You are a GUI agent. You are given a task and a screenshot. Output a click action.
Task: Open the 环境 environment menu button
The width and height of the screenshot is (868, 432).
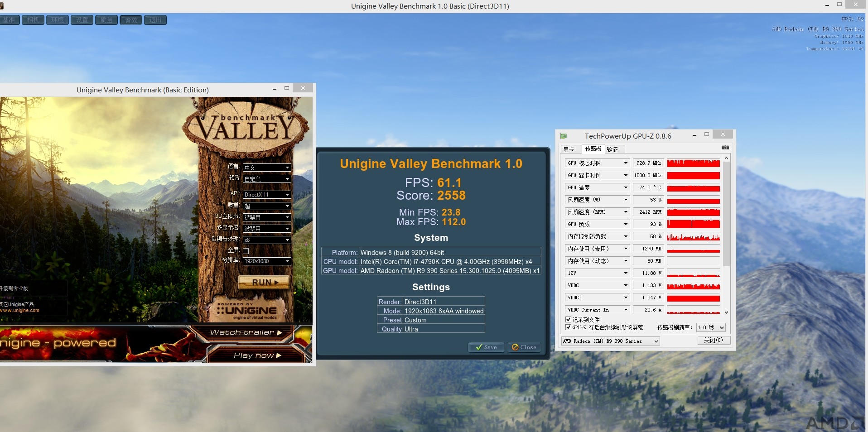pos(58,20)
